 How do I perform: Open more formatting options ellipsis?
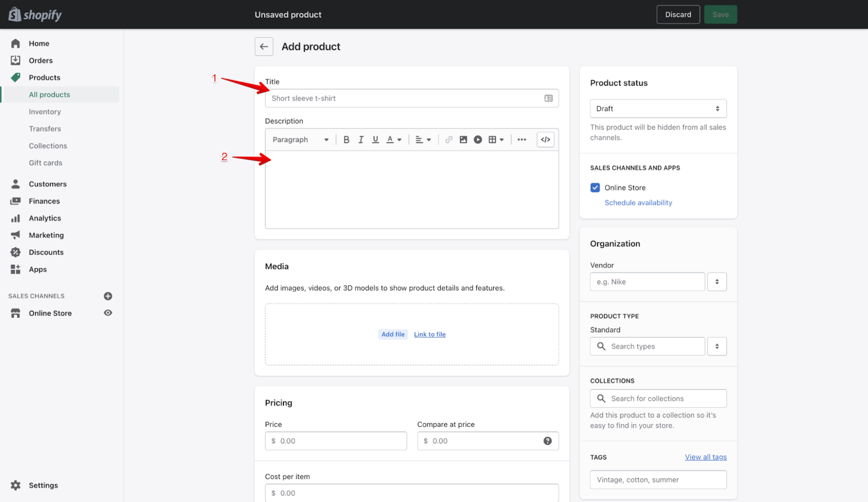[521, 139]
